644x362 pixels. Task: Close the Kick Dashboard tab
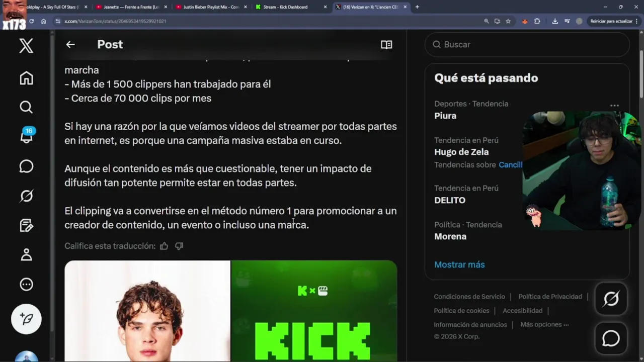[325, 7]
